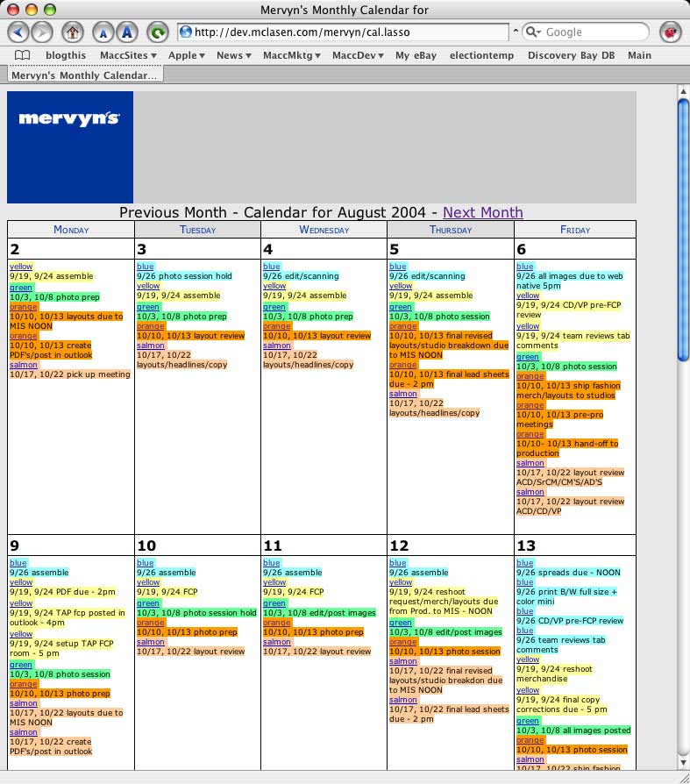Increase text size with large A button
Viewport: 690px width, 784px height.
[127, 32]
